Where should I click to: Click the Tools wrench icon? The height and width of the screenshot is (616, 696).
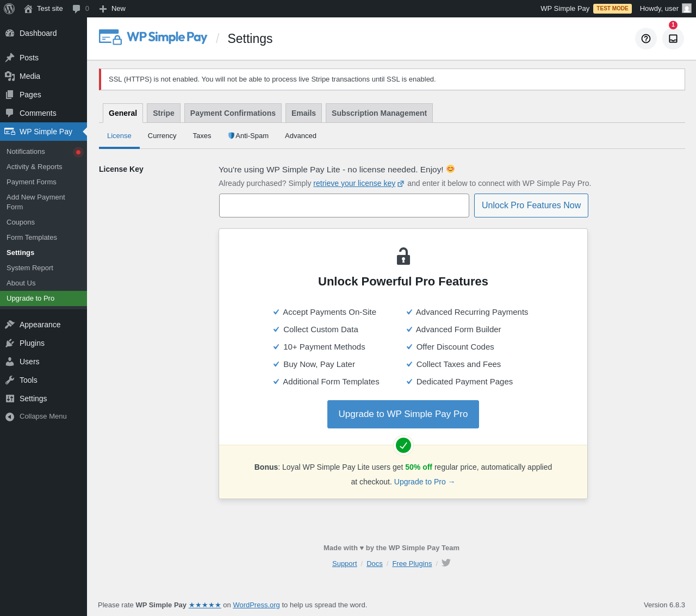[x=10, y=380]
